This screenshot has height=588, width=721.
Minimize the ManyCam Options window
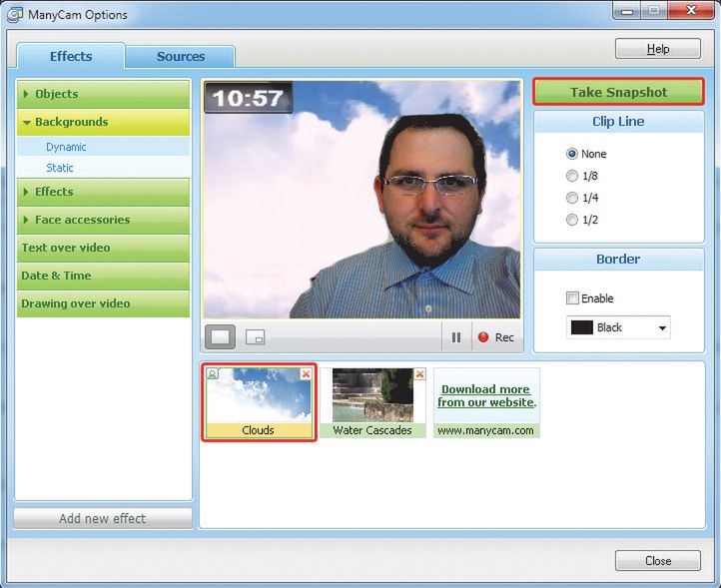[x=627, y=11]
